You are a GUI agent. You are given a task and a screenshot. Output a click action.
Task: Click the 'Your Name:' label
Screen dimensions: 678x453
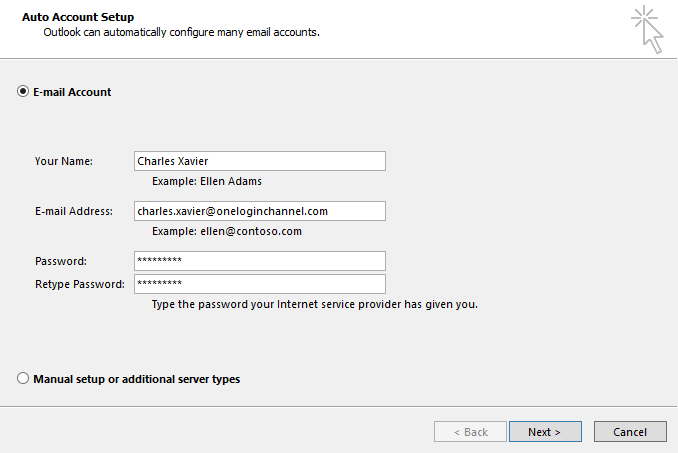point(64,161)
